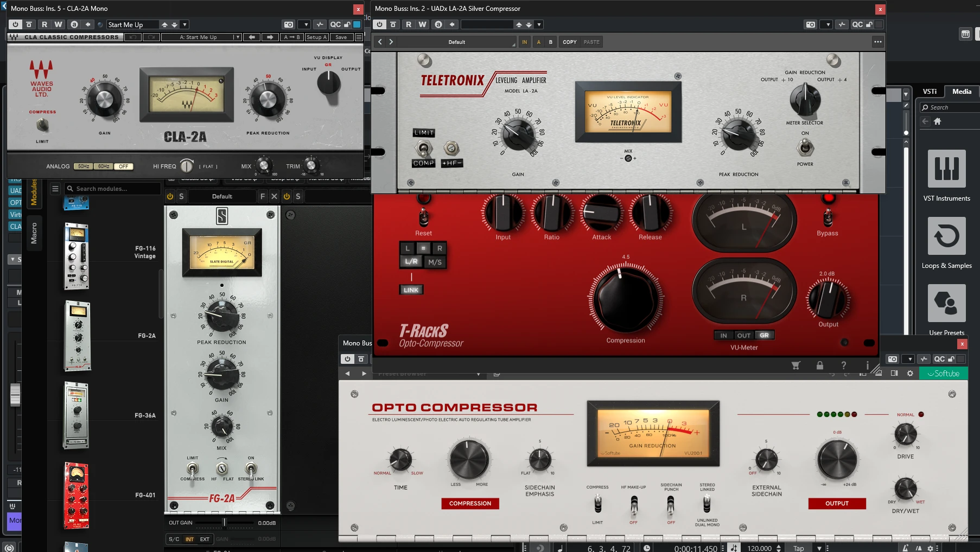Open T-RackS help question mark
Viewport: 980px width, 552px height.
click(843, 365)
